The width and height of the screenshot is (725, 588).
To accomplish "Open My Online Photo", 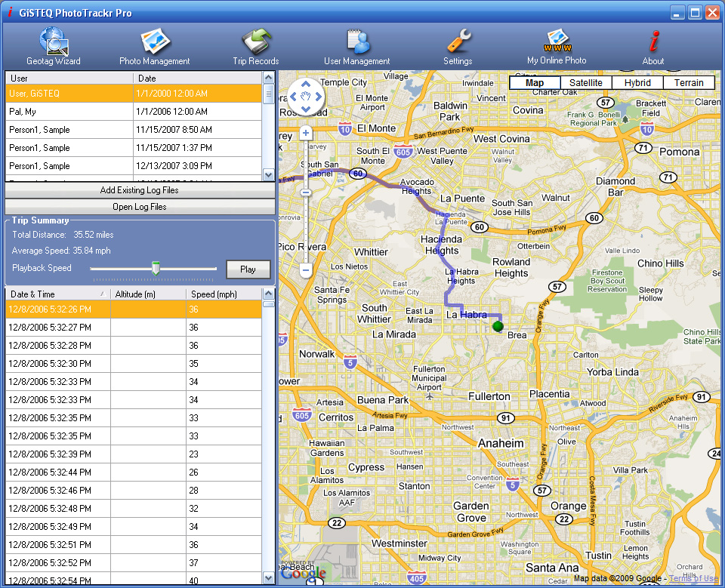I will [557, 46].
